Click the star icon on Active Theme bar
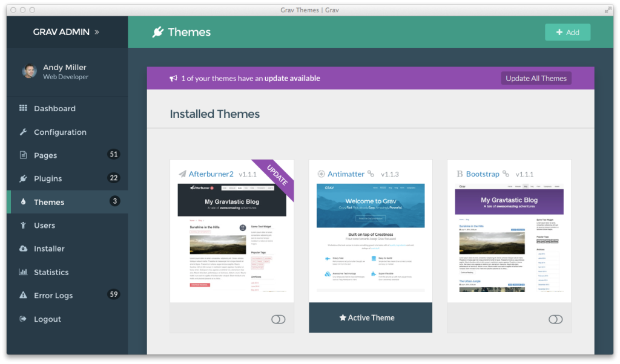620x364 pixels. (343, 317)
